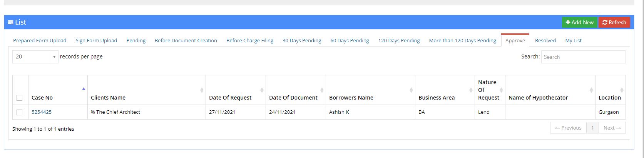Screen dimensions: 644x158
Task: Open the records per page dropdown
Action: 35,57
